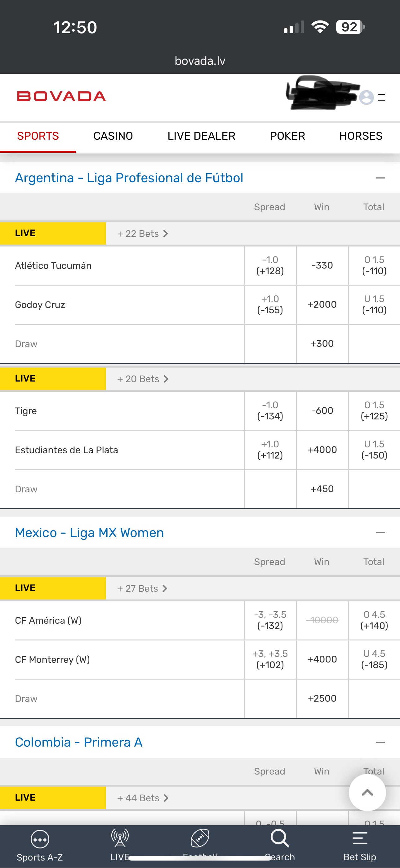Open the Mexico - Liga MX Women link
This screenshot has height=868, width=400.
(90, 533)
